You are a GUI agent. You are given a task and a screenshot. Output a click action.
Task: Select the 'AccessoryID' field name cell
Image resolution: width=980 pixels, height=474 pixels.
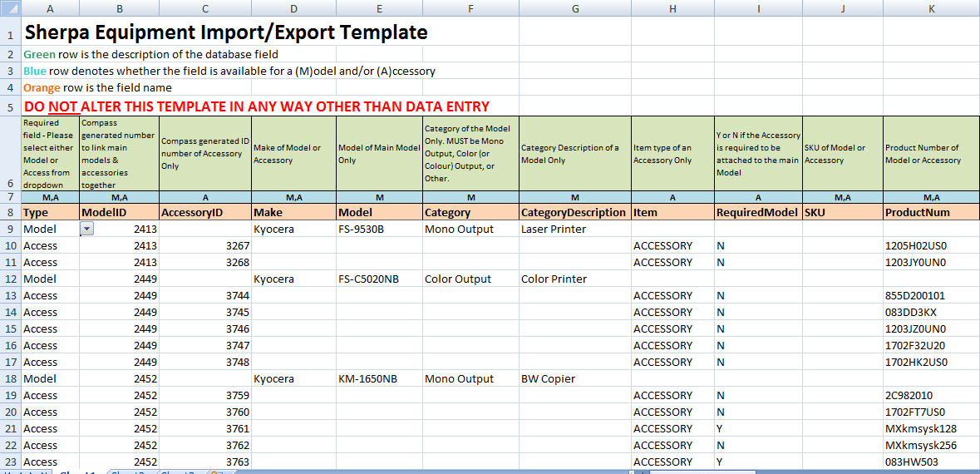(205, 213)
